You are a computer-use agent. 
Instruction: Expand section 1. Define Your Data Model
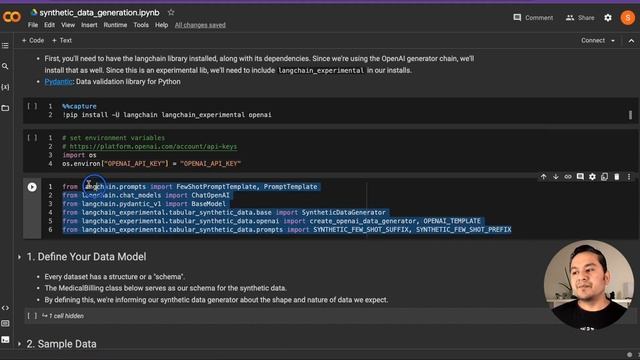(19, 257)
